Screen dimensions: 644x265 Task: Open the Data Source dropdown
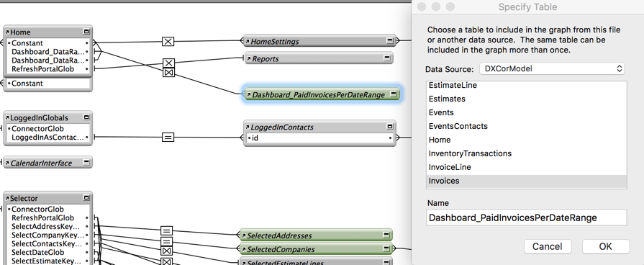tap(552, 68)
